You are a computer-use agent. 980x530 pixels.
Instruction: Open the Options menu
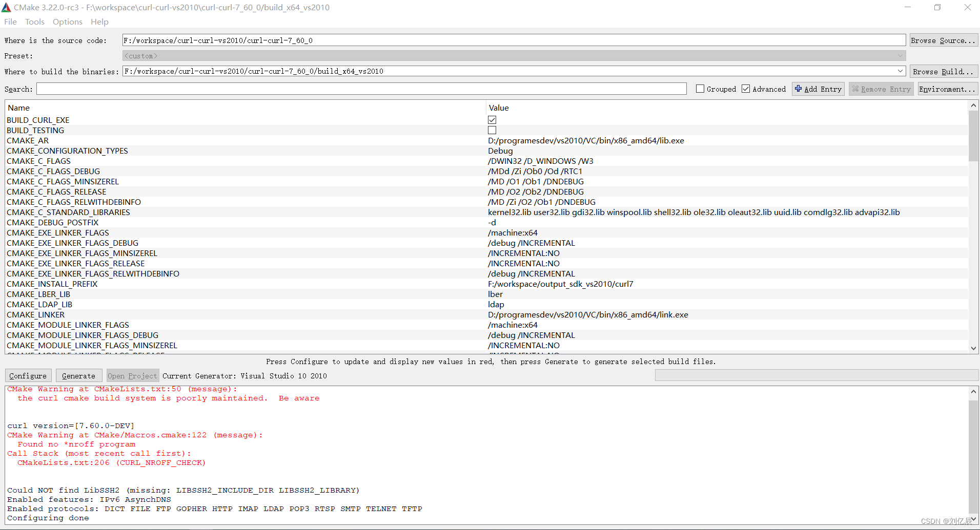pyautogui.click(x=68, y=22)
